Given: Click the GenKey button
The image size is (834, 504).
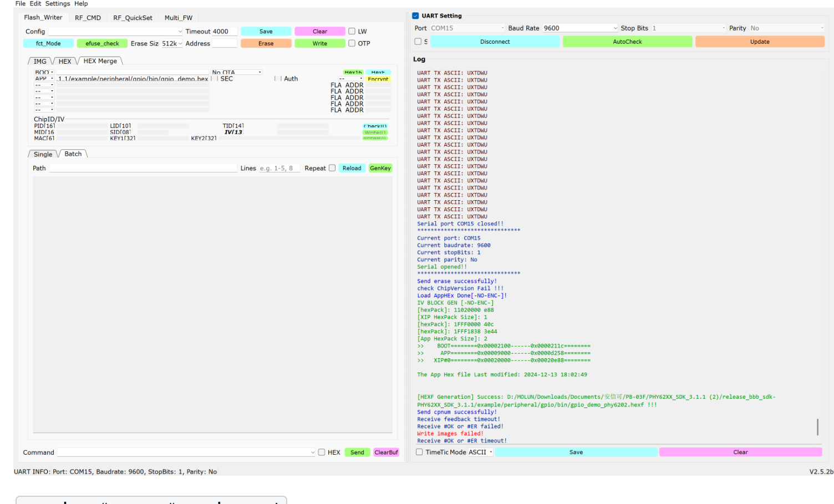Looking at the screenshot, I should click(x=380, y=168).
